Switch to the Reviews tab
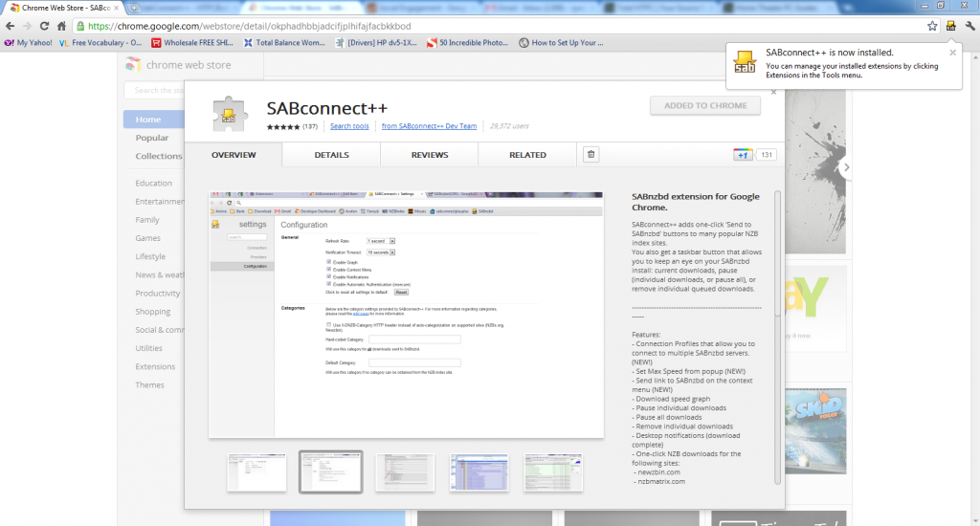Image resolution: width=980 pixels, height=526 pixels. 430,155
